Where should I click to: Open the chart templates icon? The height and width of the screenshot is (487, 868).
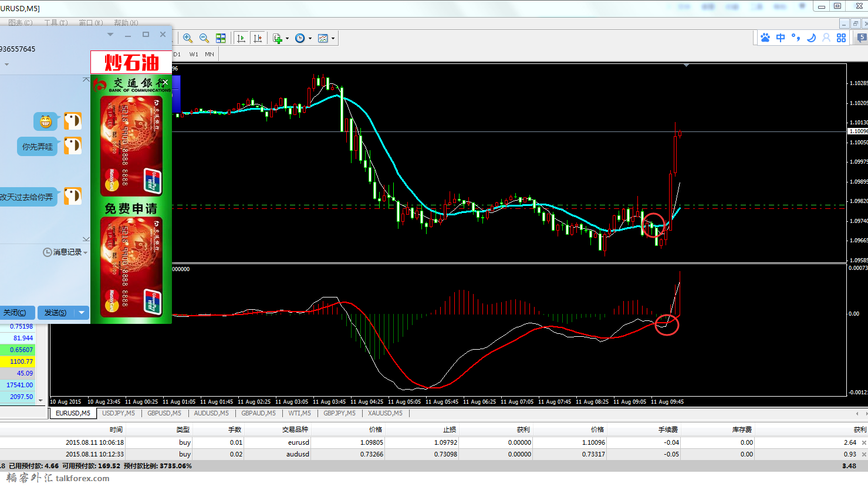tap(323, 38)
